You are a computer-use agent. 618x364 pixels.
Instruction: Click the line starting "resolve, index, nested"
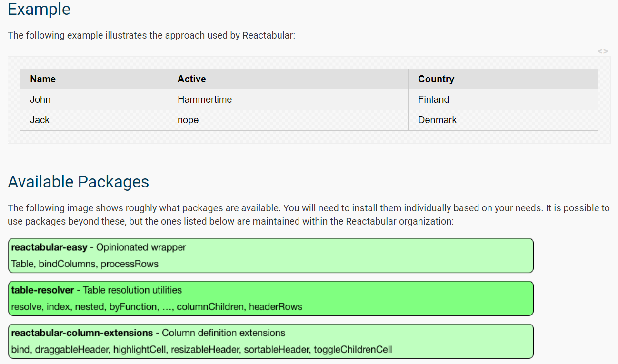coord(157,307)
